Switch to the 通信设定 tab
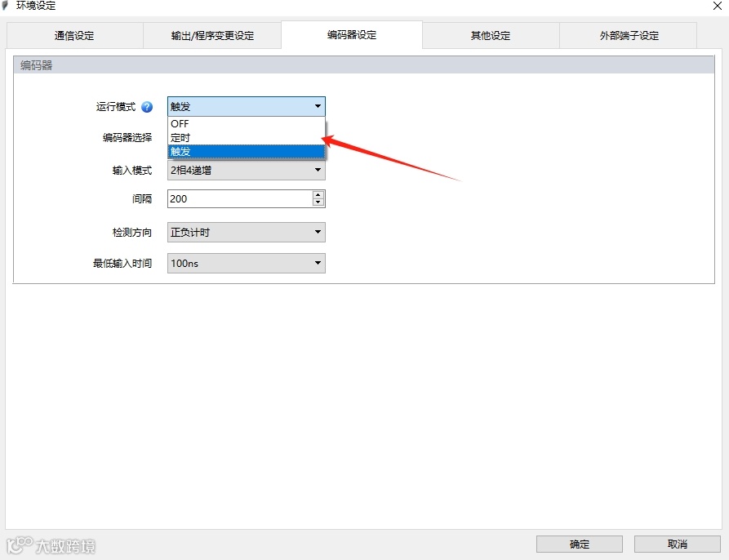The width and height of the screenshot is (729, 560). (74, 36)
